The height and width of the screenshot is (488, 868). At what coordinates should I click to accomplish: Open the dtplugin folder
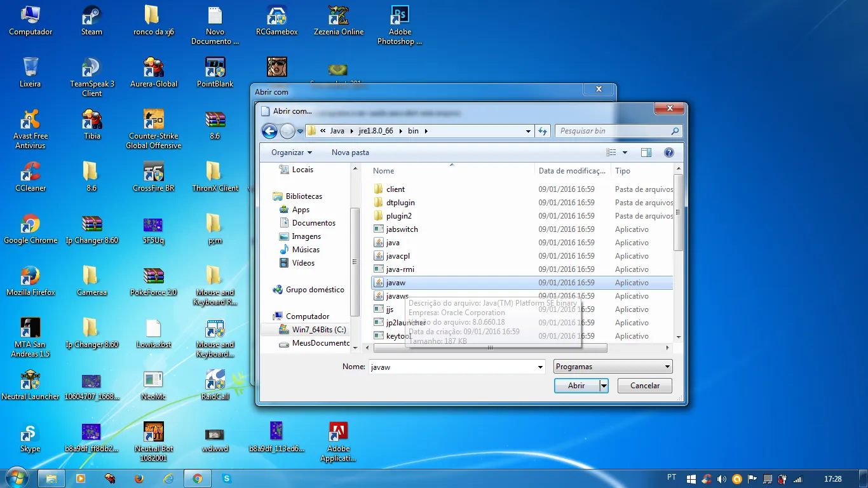click(400, 203)
